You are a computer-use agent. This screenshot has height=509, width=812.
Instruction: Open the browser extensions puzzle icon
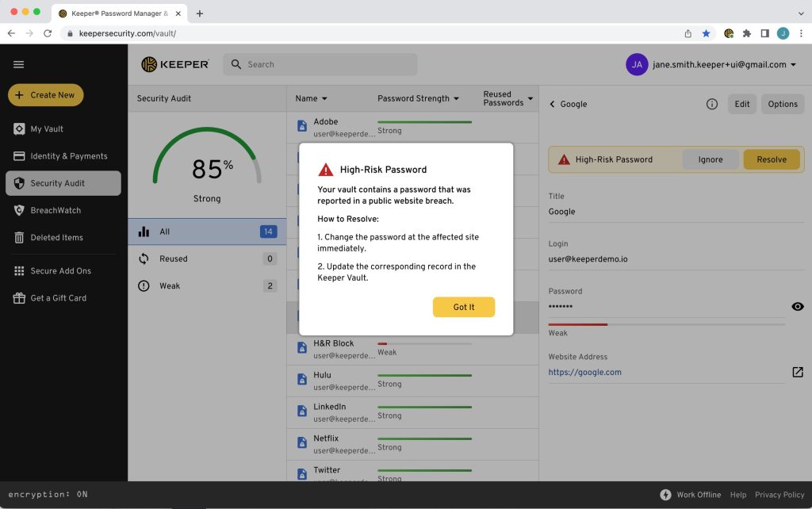click(747, 33)
